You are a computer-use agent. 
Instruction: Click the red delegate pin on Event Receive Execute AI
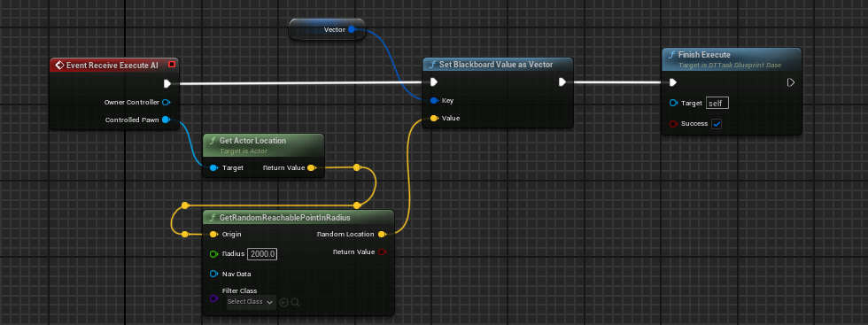(x=172, y=65)
